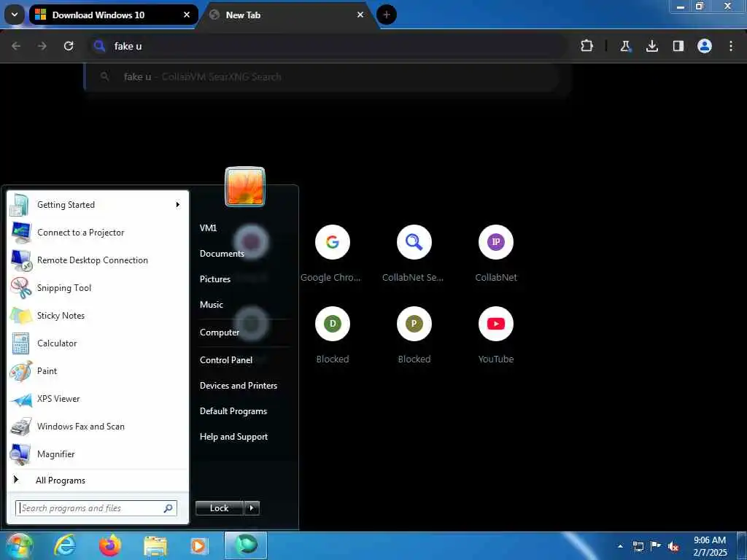Open Chrome Labs flask icon
This screenshot has height=560, width=747.
click(x=625, y=46)
